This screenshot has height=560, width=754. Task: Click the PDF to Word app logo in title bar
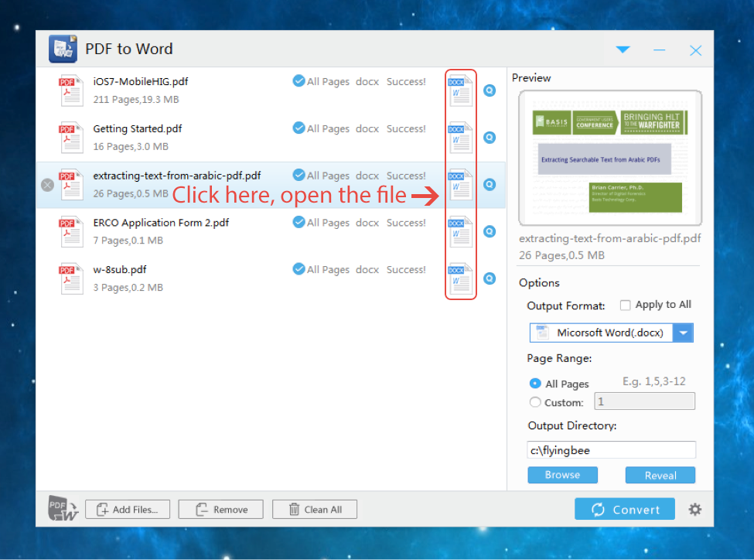point(63,49)
